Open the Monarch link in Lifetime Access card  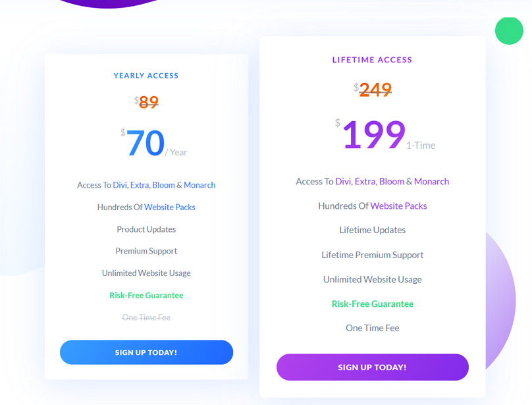[431, 181]
